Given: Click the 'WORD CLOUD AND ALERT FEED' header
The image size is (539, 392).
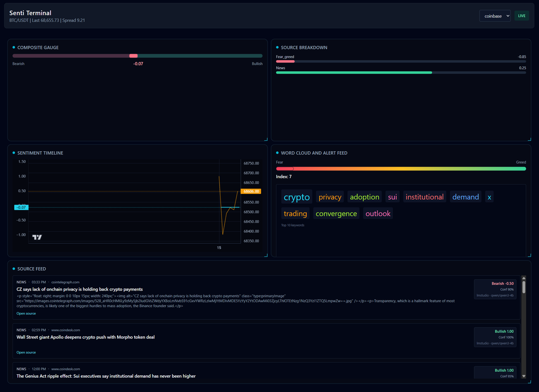Looking at the screenshot, I should click(x=314, y=153).
